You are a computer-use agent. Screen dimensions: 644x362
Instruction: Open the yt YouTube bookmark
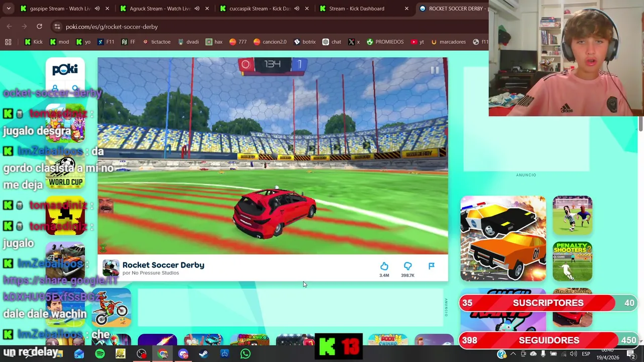click(417, 42)
